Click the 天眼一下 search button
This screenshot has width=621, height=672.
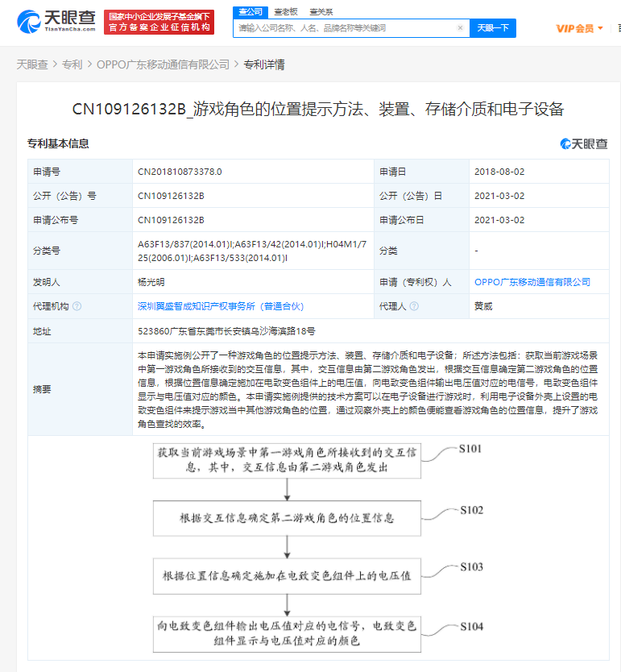click(493, 28)
